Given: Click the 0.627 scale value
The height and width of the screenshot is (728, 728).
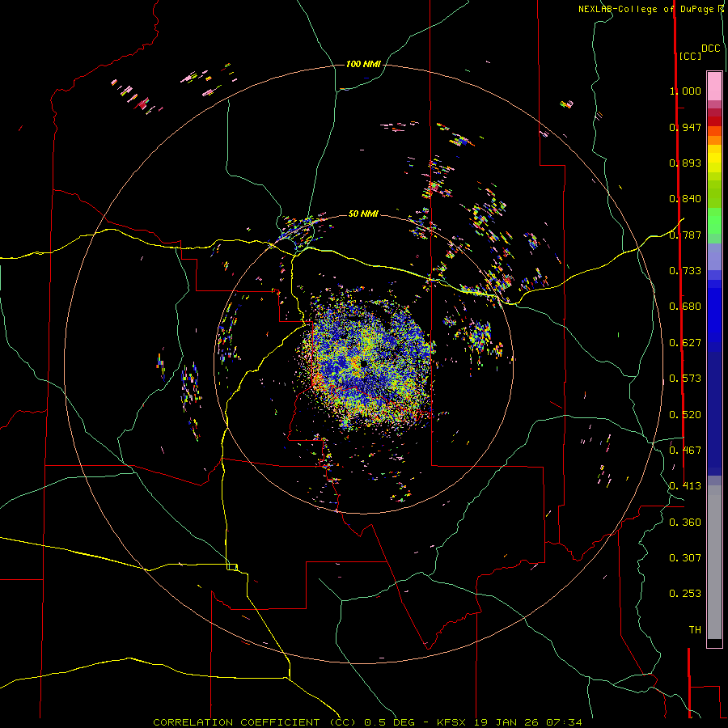Looking at the screenshot, I should 685,343.
